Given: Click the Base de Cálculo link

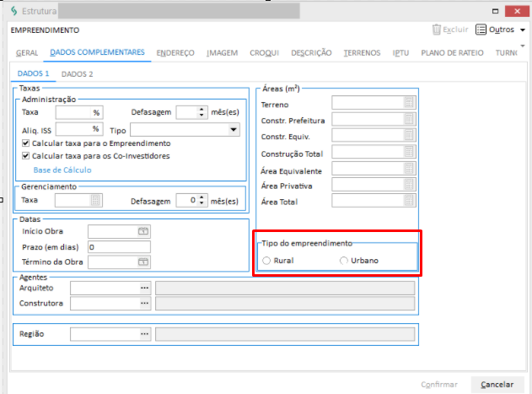Looking at the screenshot, I should [62, 170].
